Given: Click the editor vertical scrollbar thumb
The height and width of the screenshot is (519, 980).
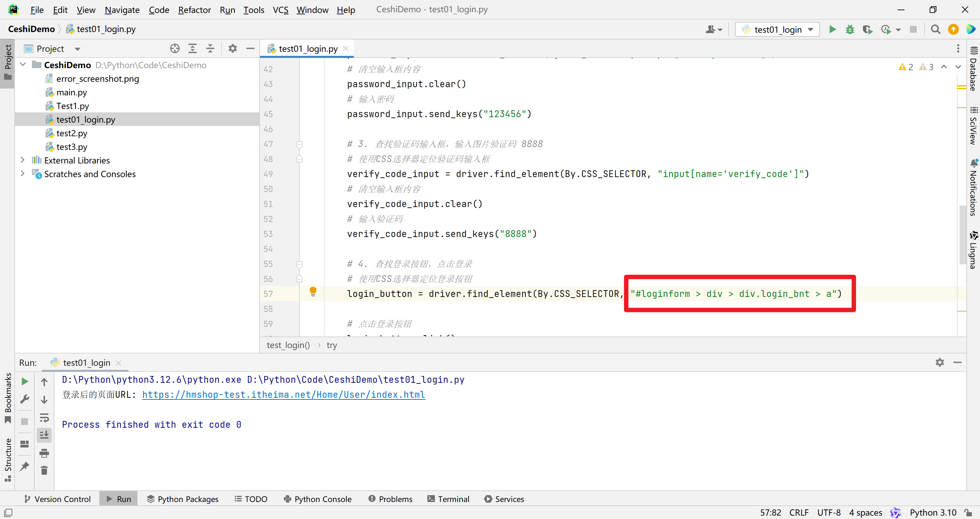Looking at the screenshot, I should click(x=962, y=235).
